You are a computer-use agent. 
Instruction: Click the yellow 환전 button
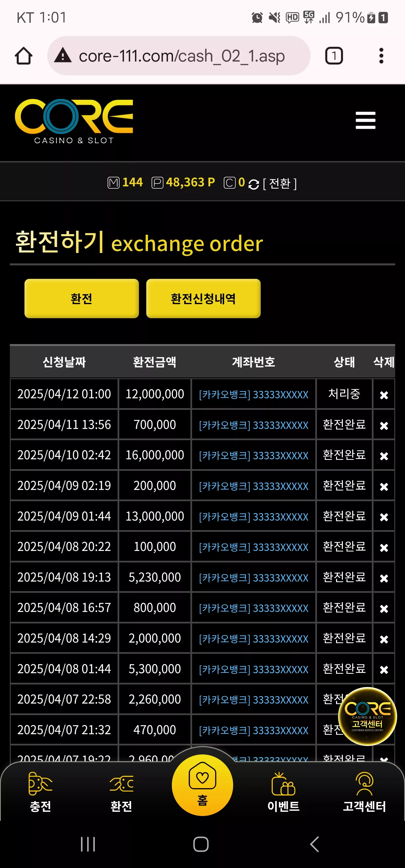click(x=82, y=298)
